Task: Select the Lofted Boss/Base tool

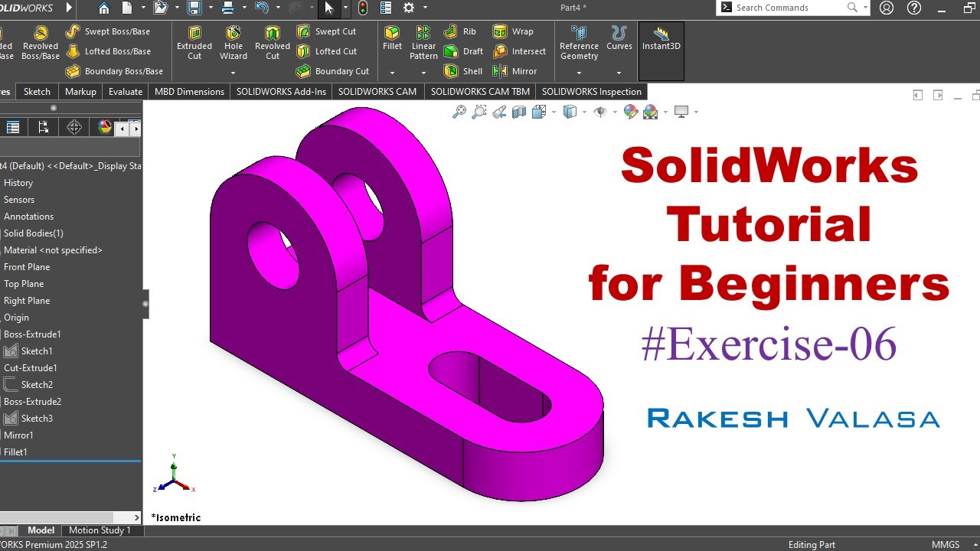Action: click(108, 51)
